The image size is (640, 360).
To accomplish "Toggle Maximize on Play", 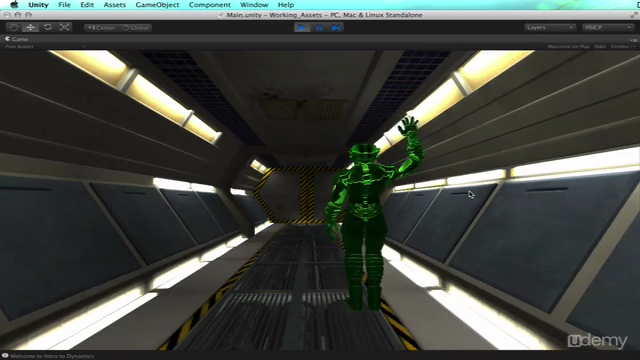I will coord(568,47).
